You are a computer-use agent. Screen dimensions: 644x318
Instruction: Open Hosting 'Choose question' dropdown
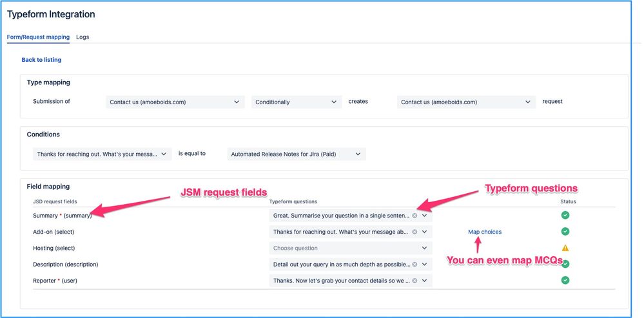(x=350, y=248)
